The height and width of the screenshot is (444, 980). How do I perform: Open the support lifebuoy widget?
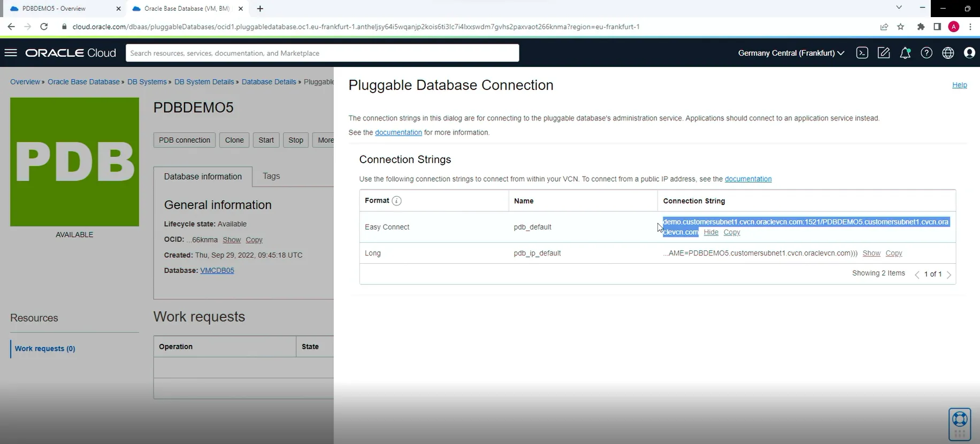[x=960, y=424]
